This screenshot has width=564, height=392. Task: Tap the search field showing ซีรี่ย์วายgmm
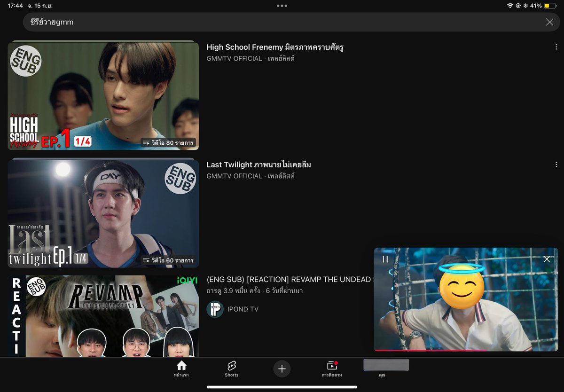[282, 22]
